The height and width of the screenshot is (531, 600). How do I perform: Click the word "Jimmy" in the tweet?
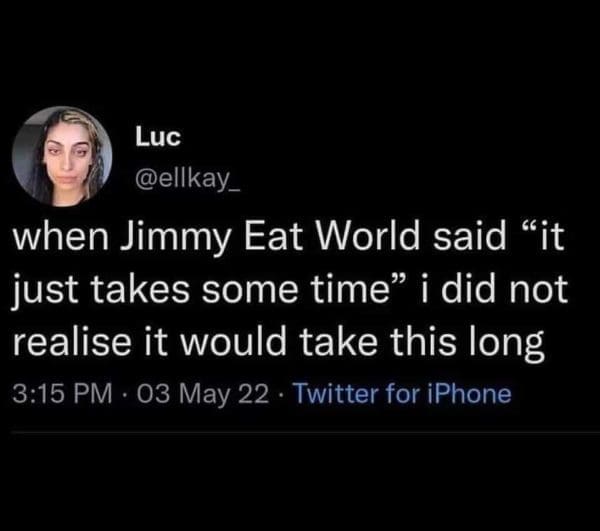point(170,242)
